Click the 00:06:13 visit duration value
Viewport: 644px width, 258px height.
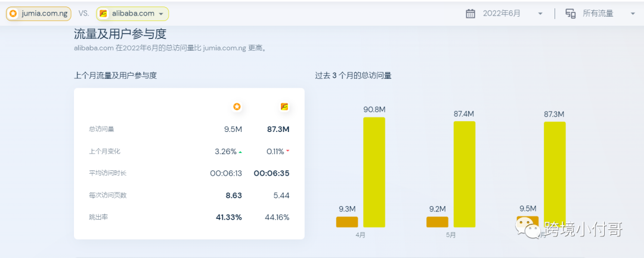226,173
